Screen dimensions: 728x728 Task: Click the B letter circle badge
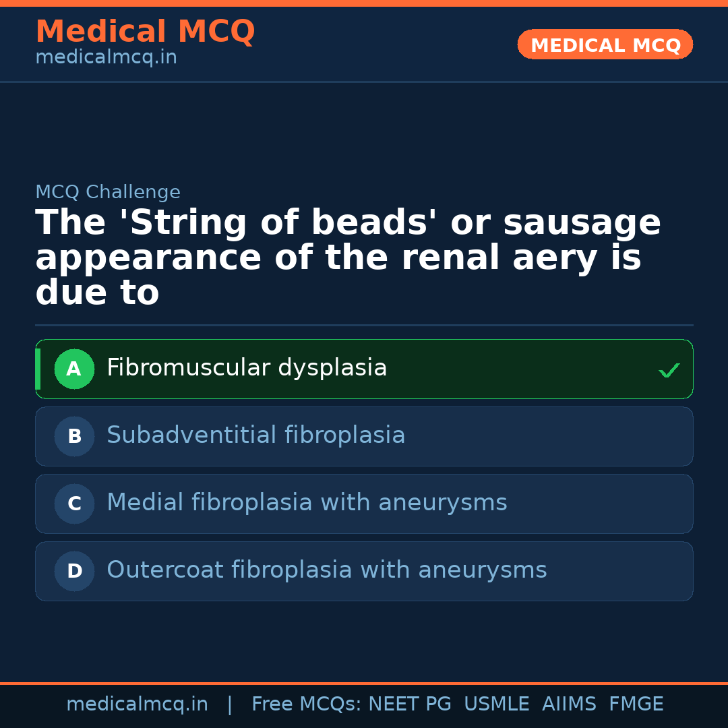tap(74, 437)
